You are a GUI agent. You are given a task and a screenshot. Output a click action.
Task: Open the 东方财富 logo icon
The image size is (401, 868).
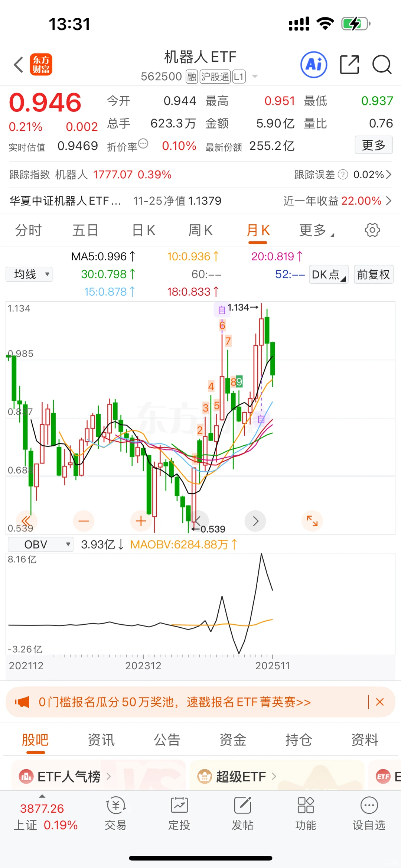pos(41,65)
